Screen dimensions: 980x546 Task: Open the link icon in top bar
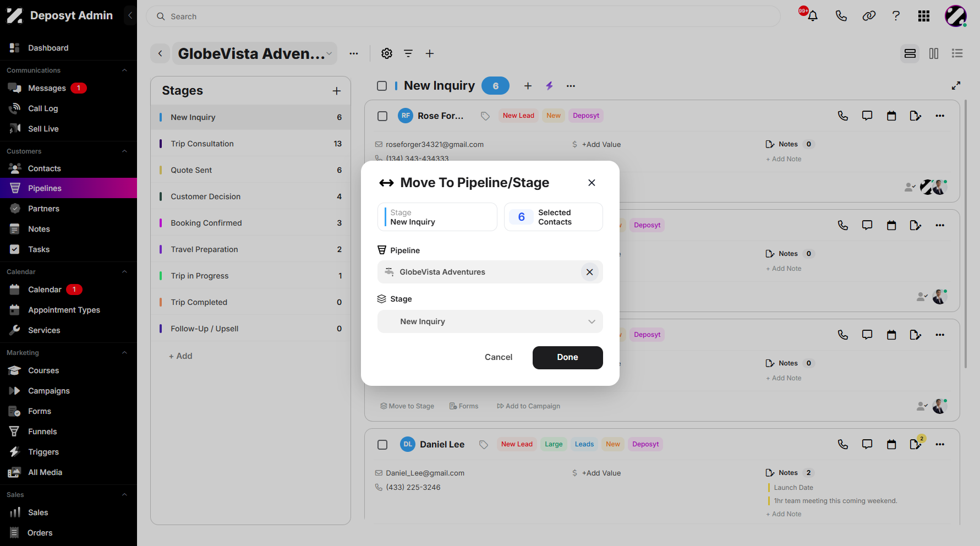pyautogui.click(x=869, y=16)
